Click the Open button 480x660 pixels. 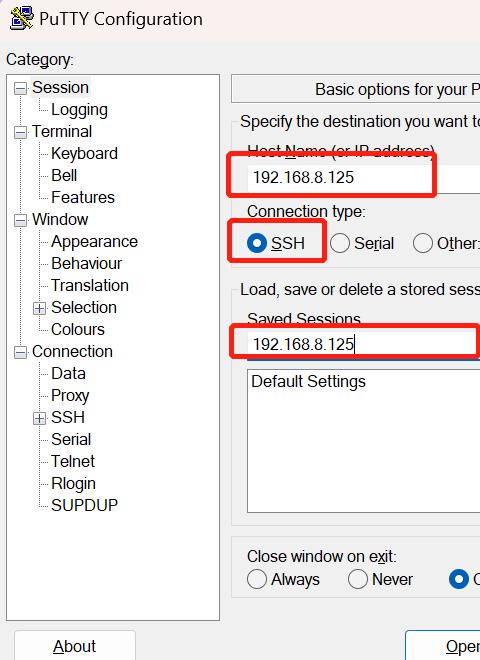click(443, 646)
